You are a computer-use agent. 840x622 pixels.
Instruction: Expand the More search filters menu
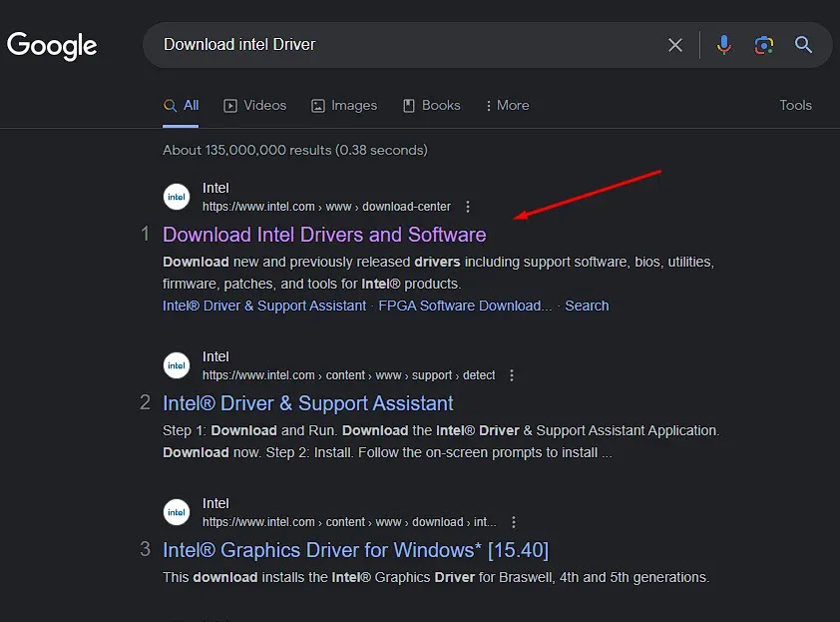click(507, 105)
